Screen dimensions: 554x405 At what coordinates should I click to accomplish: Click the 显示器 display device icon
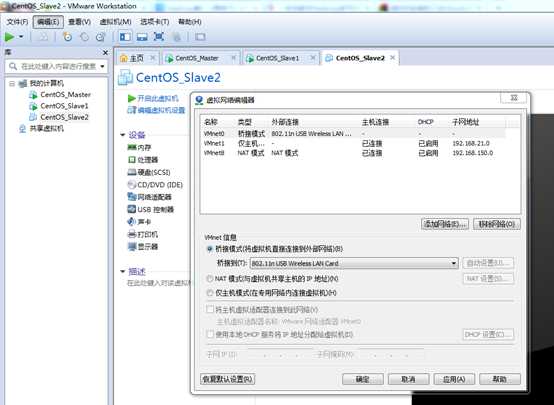pos(132,246)
